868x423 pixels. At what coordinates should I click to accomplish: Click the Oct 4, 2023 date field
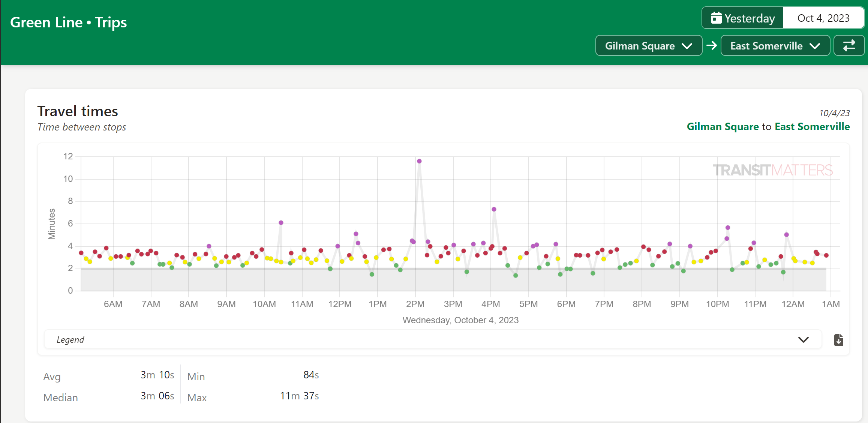[x=823, y=18]
